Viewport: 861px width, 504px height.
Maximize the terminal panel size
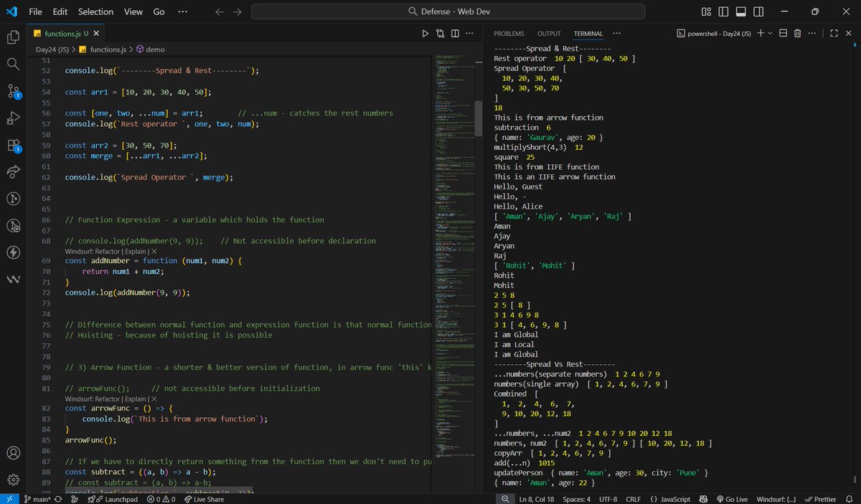834,33
